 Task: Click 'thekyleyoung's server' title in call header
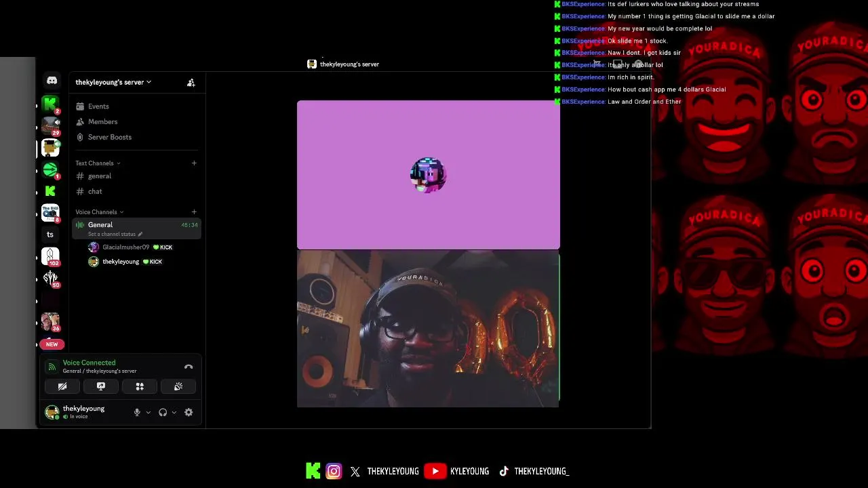[349, 64]
